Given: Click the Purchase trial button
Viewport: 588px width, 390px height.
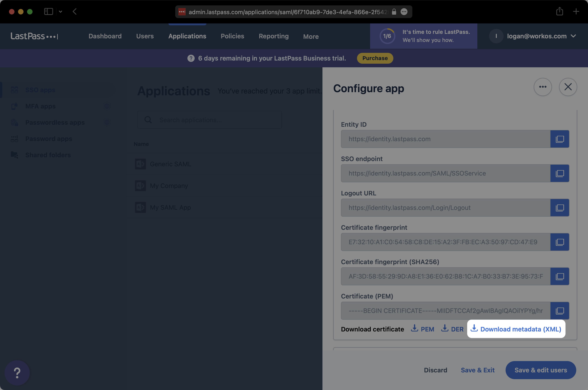Looking at the screenshot, I should [375, 58].
